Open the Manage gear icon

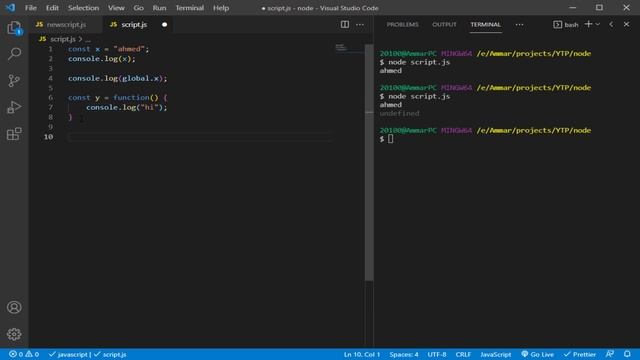14,334
